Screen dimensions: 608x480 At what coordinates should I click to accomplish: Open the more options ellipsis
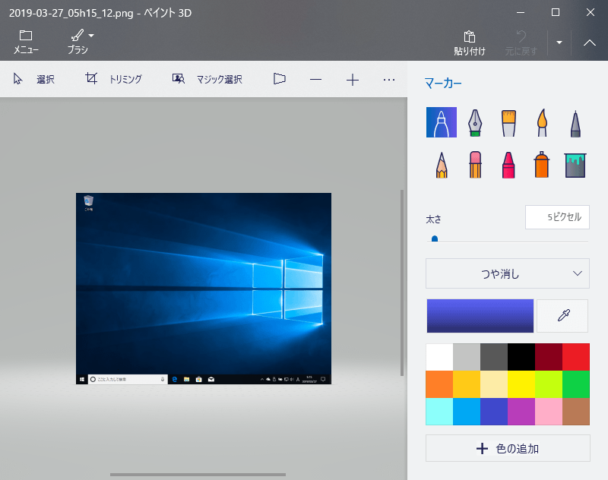(x=389, y=80)
